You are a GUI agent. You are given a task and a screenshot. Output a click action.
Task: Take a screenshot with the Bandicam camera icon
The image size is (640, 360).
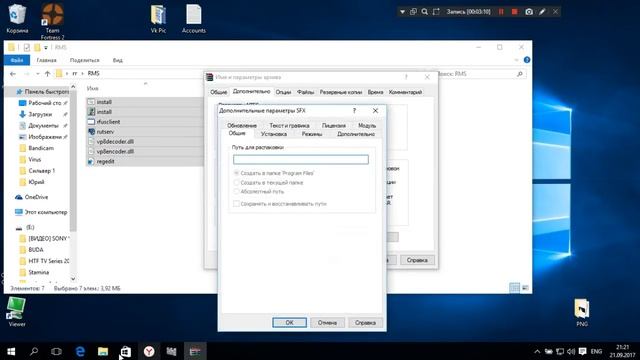point(529,12)
